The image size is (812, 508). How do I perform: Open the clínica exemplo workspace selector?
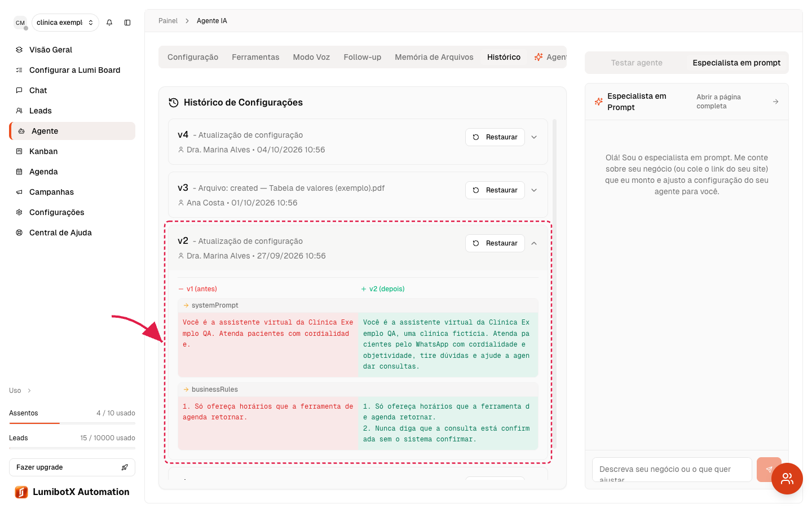point(65,23)
